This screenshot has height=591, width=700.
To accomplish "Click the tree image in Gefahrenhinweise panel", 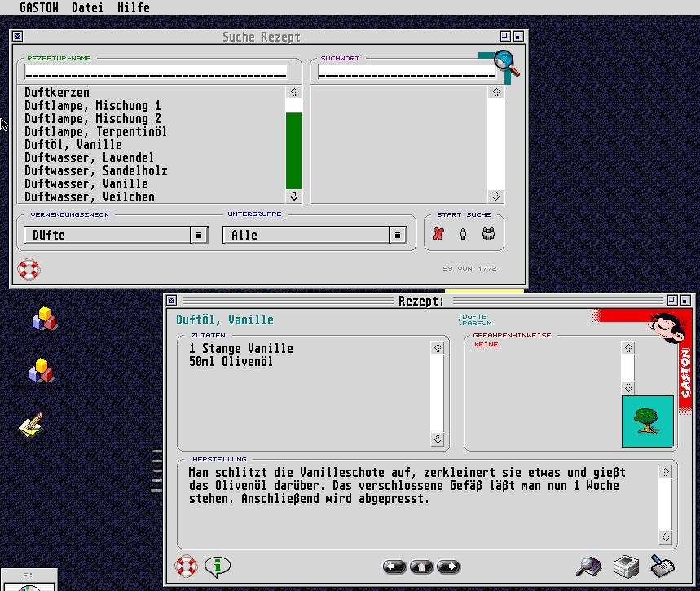I will point(647,421).
